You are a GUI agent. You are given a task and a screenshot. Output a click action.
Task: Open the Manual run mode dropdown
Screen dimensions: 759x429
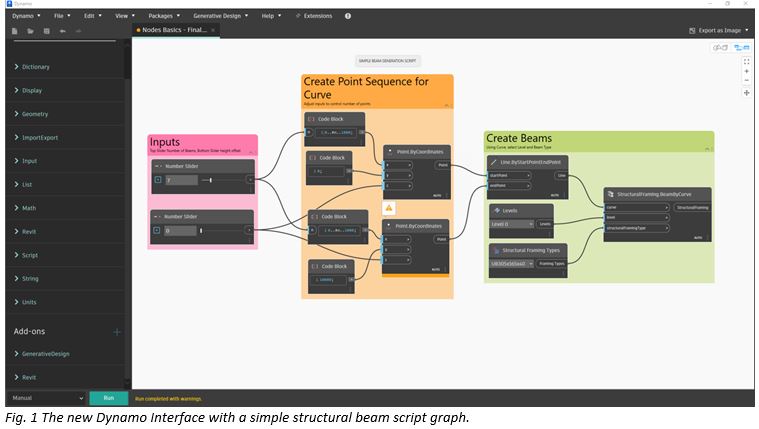point(47,398)
